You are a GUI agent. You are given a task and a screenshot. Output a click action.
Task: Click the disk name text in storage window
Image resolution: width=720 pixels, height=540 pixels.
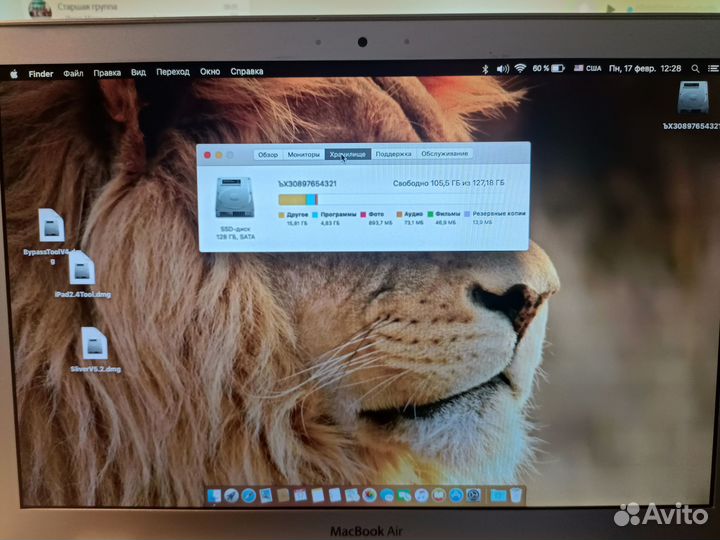307,184
